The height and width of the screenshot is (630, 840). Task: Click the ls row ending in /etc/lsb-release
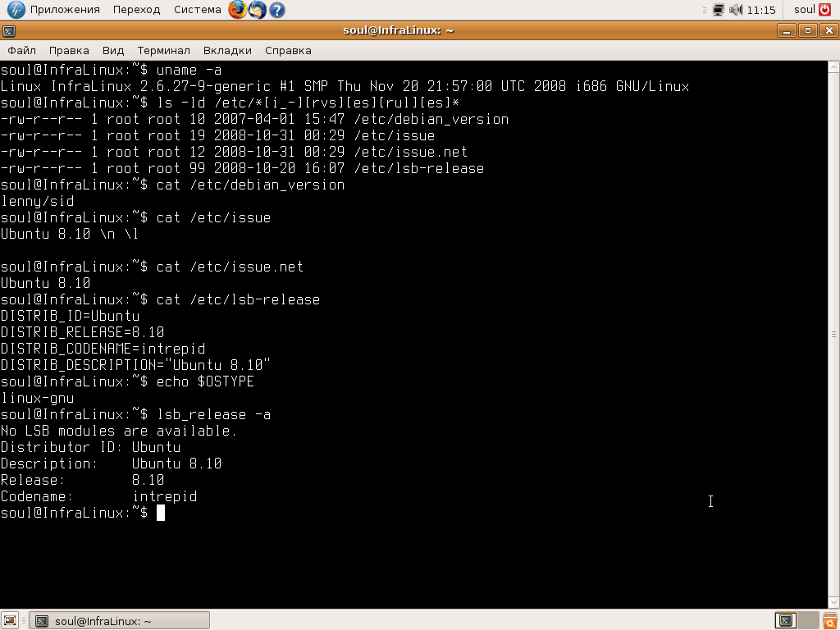pyautogui.click(x=242, y=168)
